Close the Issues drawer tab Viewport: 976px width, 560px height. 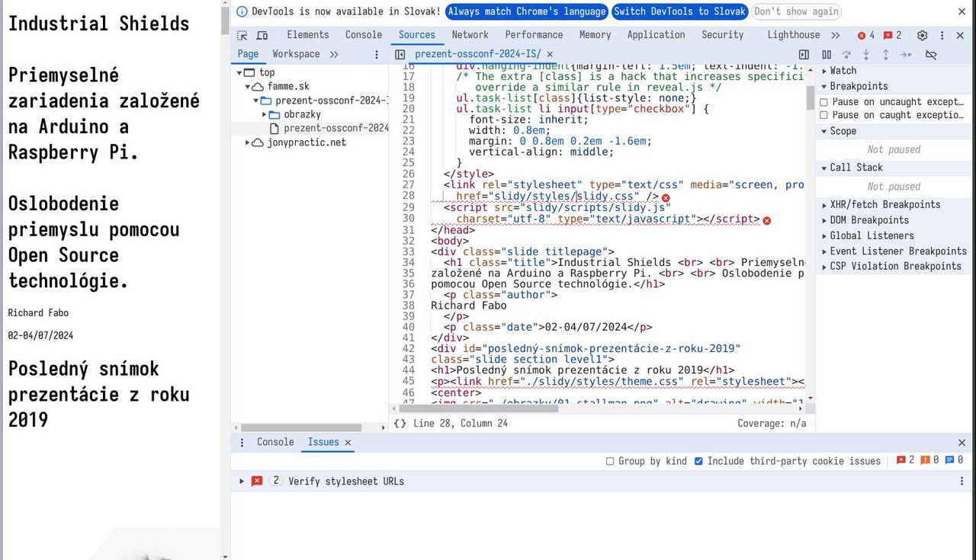pos(348,443)
